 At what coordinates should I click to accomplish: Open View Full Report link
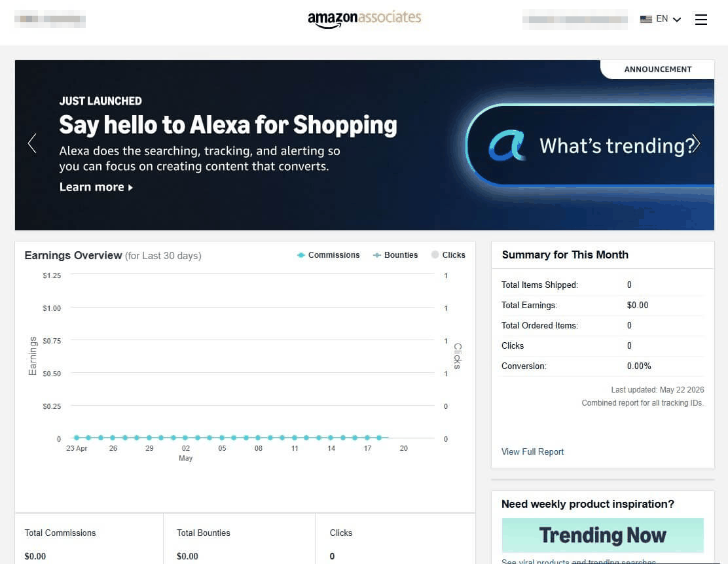coord(532,451)
